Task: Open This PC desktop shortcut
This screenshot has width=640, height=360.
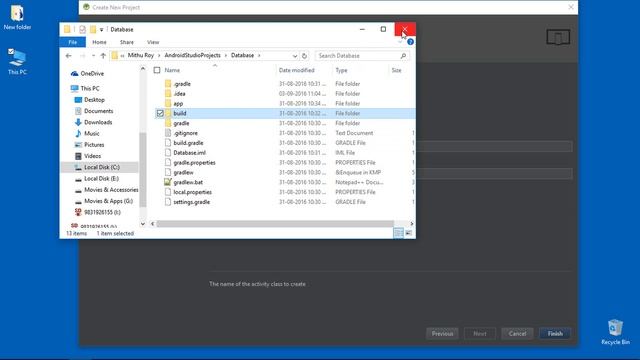Action: (17, 61)
